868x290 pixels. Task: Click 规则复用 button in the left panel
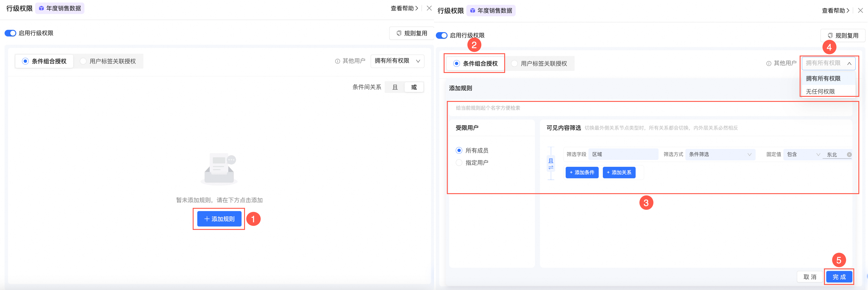[412, 33]
